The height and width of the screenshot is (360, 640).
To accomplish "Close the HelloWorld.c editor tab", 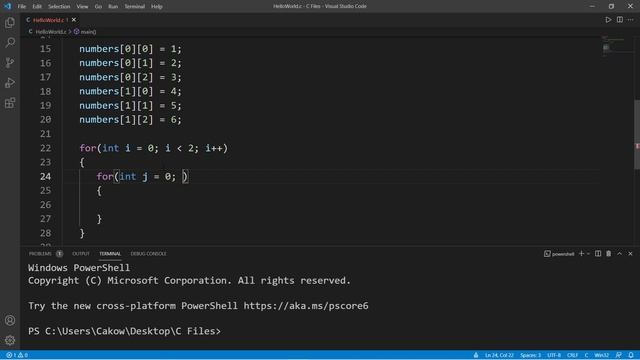I will [x=74, y=20].
